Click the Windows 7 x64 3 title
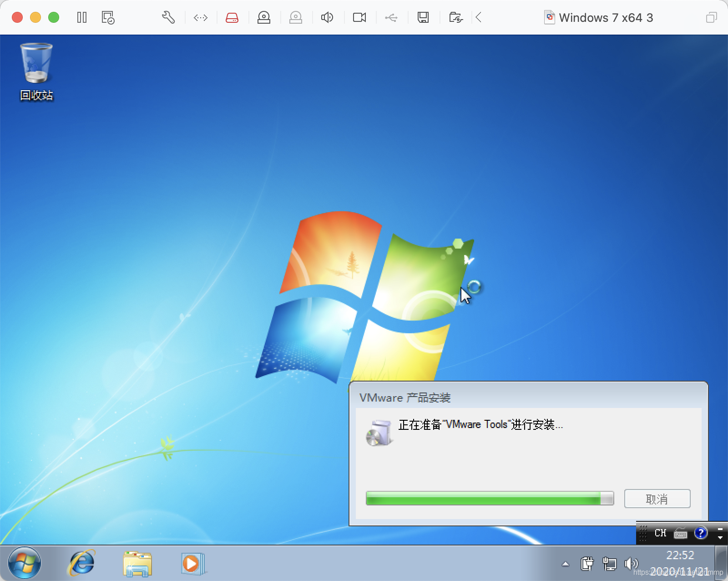The image size is (728, 581). coord(606,18)
